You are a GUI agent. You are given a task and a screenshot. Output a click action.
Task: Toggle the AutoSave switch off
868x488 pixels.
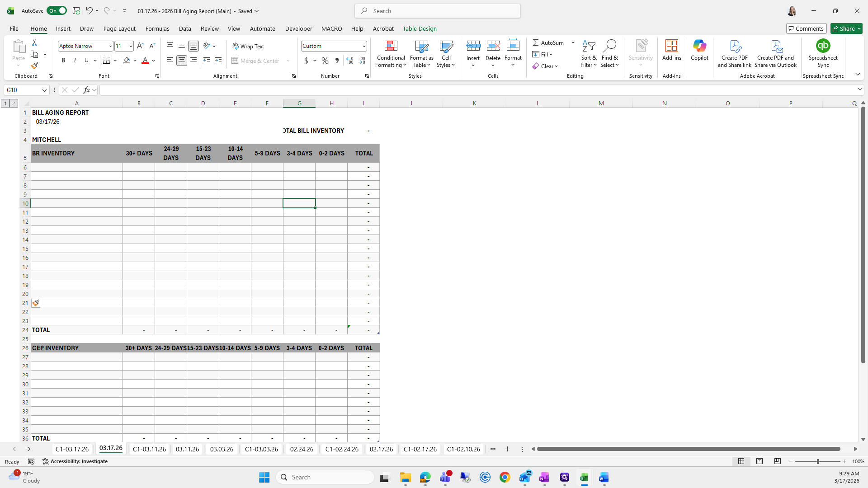click(57, 11)
